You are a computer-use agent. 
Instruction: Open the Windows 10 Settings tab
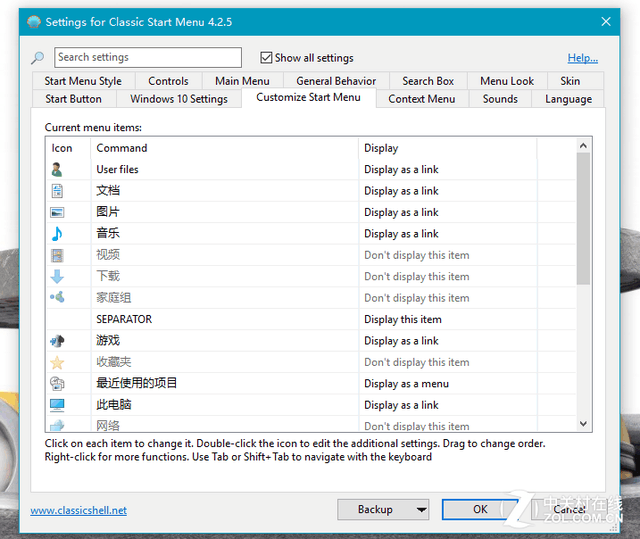(179, 99)
